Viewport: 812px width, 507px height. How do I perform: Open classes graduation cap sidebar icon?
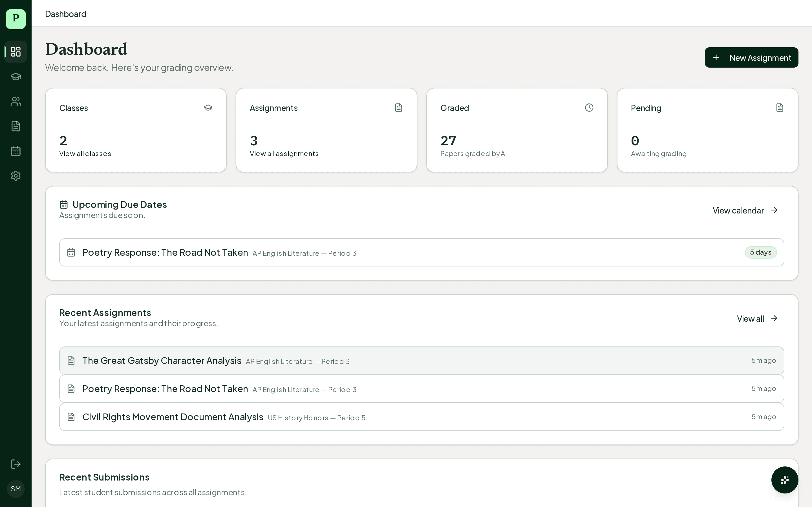pos(16,76)
